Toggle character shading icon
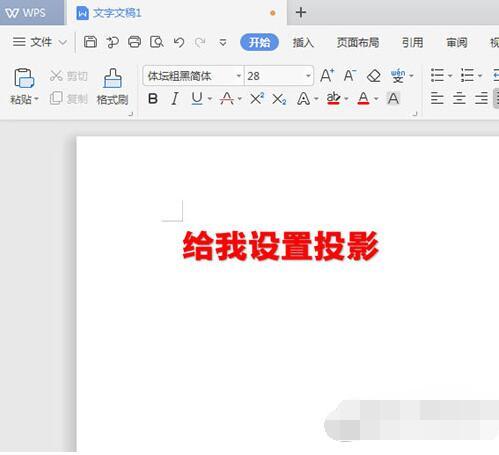 point(393,99)
